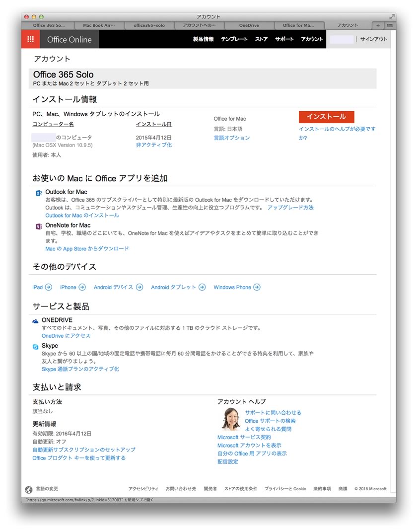The width and height of the screenshot is (417, 532).
Task: Click 言語の変更 in footer
Action: click(x=47, y=489)
